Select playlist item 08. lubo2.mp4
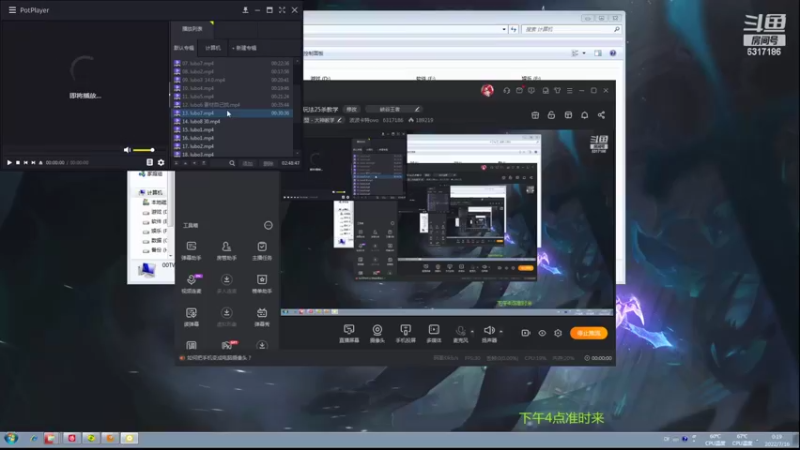800x450 pixels. pos(232,71)
